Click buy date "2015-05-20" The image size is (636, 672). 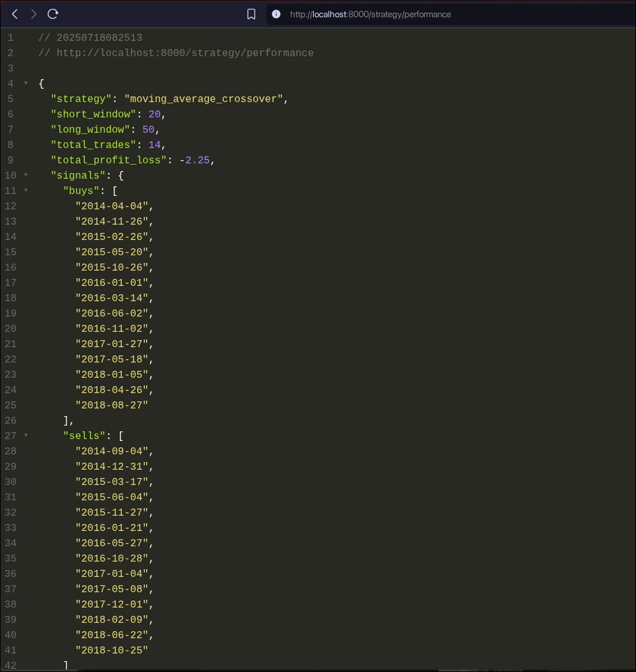point(112,252)
